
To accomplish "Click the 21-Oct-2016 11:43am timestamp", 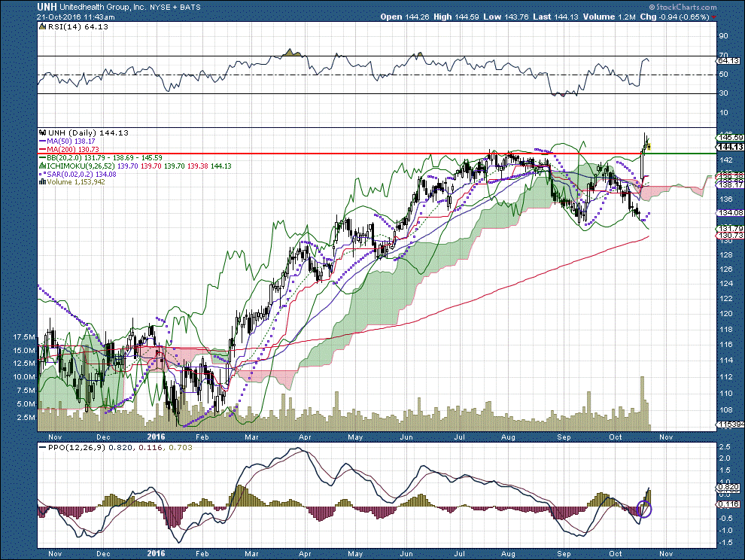I will (76, 17).
